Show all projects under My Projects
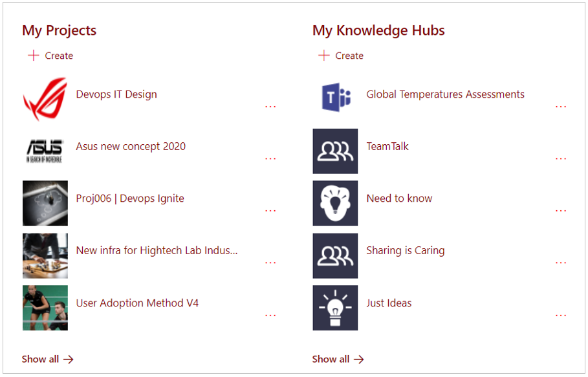The width and height of the screenshot is (588, 377). point(47,359)
